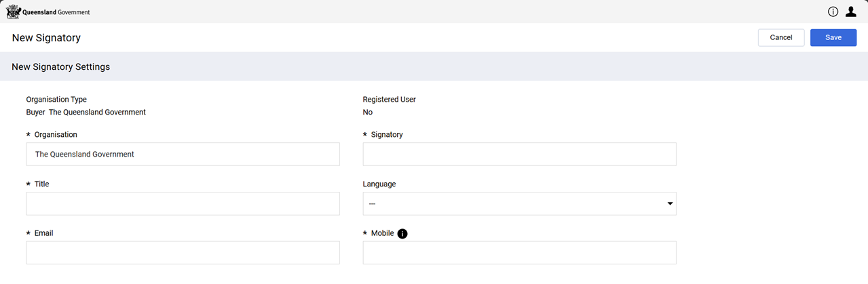The width and height of the screenshot is (868, 284).
Task: Open the information icon in the top header
Action: 833,12
